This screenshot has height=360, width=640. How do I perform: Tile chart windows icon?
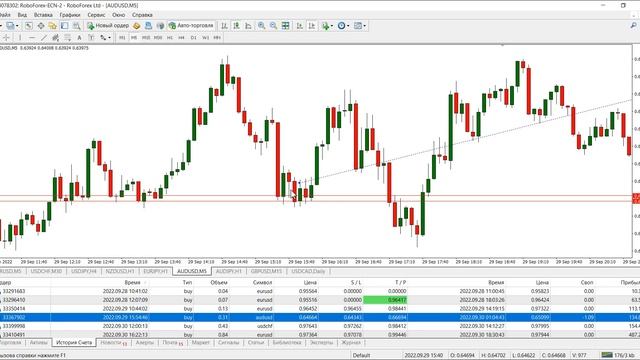click(285, 26)
